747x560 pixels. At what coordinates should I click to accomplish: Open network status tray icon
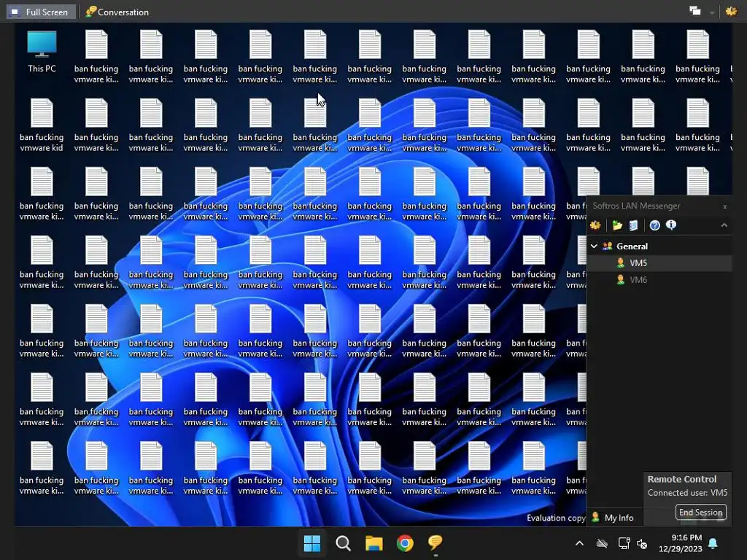pyautogui.click(x=624, y=542)
